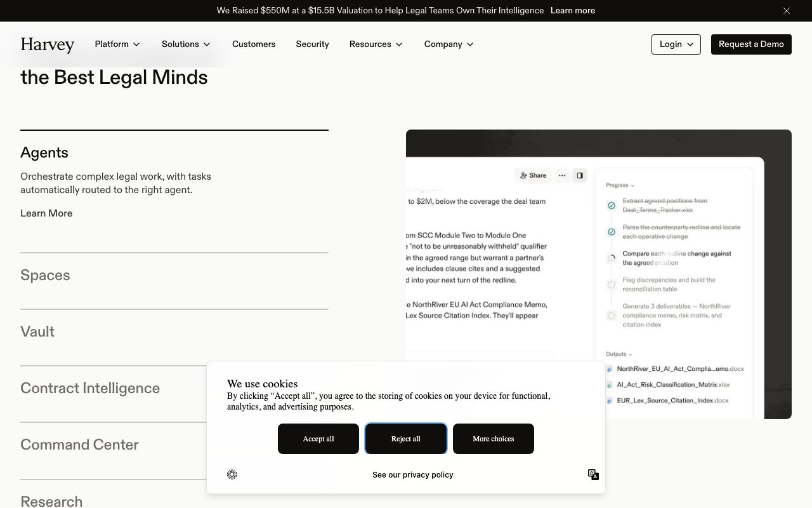
Task: Click the docx icon for EUR_Lex_Source_Citation_Index
Action: pos(610,401)
